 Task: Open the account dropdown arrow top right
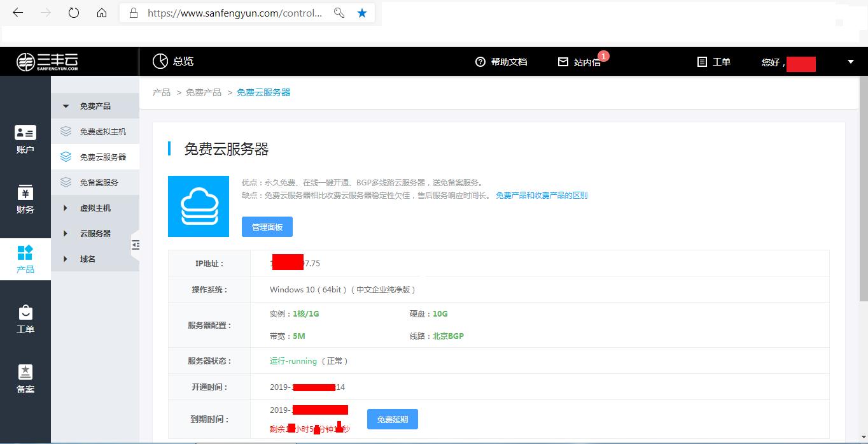click(850, 62)
